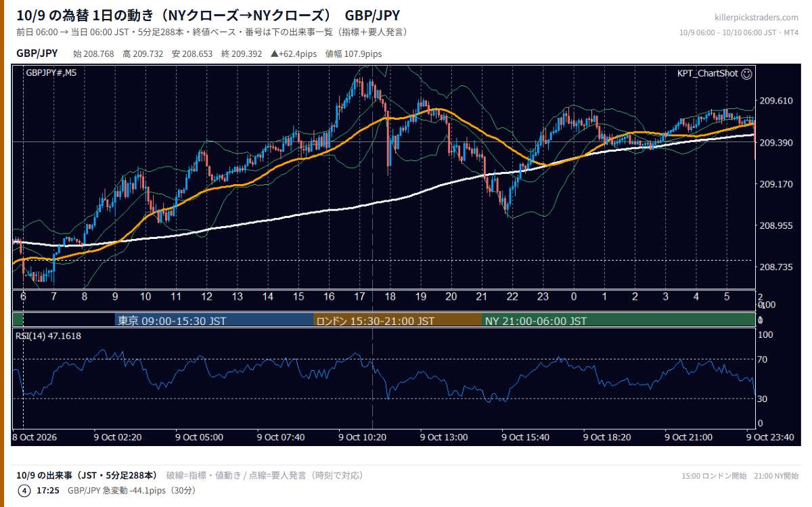
Task: Click the hour 10 label on time axis
Action: (145, 296)
